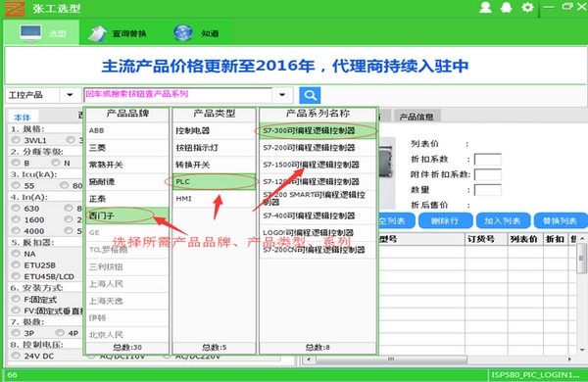
Task: Choose 施耐德 in product brand list
Action: [127, 182]
